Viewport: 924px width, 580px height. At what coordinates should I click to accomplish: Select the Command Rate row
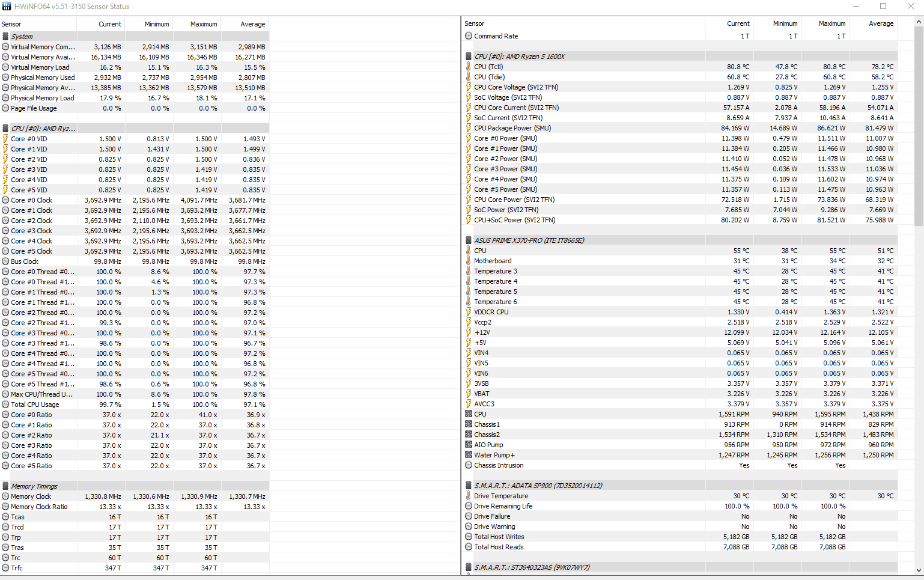[x=680, y=36]
